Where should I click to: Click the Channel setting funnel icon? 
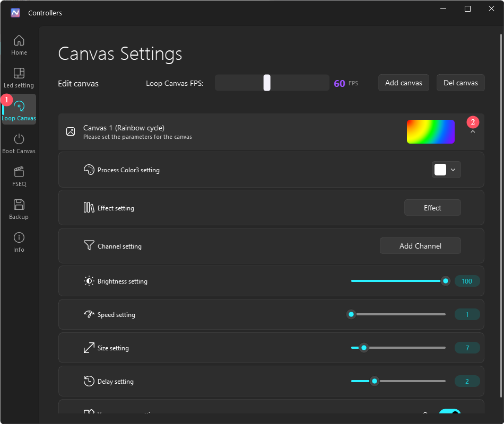point(89,245)
